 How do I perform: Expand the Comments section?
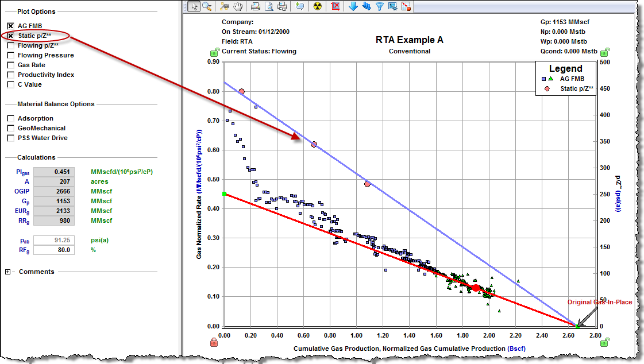8,272
